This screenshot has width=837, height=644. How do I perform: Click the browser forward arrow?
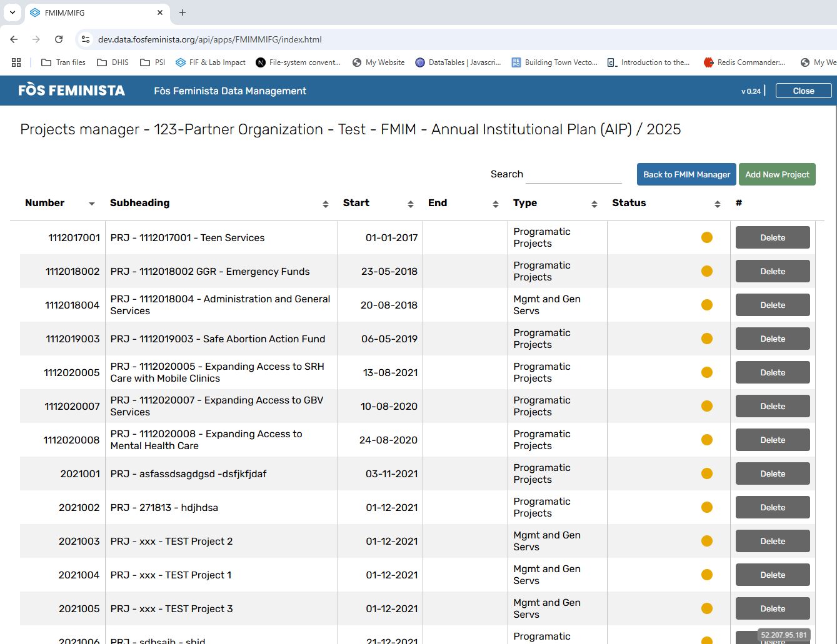pyautogui.click(x=36, y=39)
